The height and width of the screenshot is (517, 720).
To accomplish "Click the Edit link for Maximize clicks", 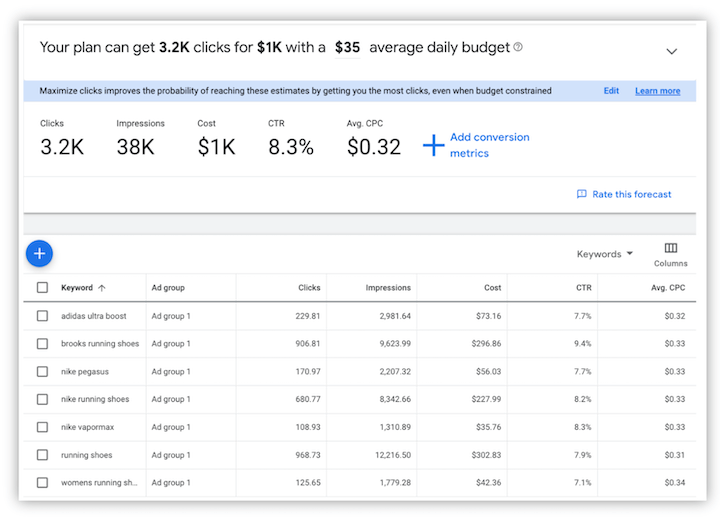I will coord(611,91).
